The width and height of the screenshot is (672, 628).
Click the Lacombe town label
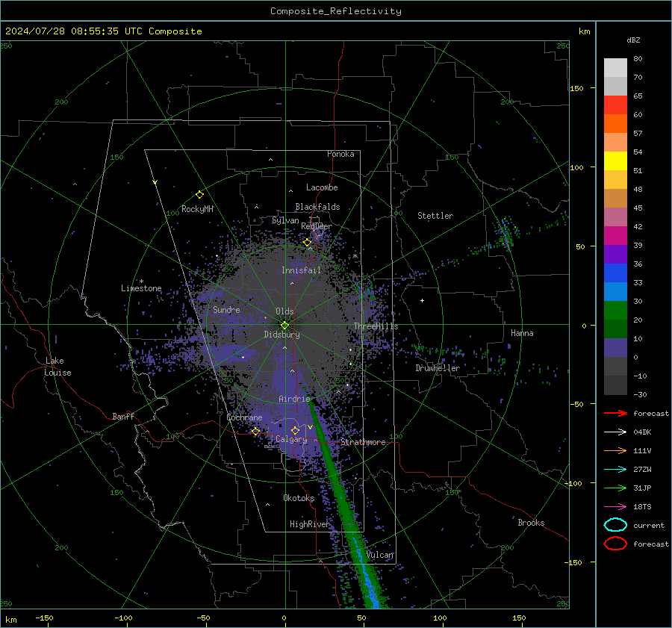322,187
